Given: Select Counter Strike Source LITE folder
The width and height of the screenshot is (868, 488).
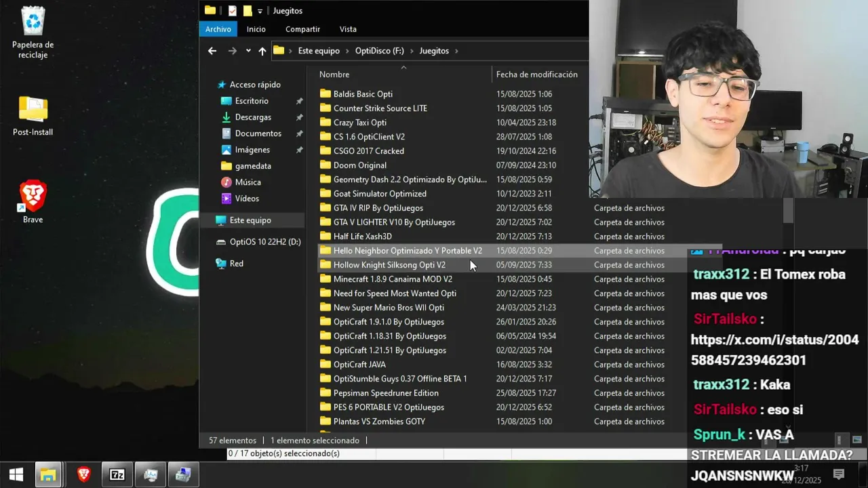Looking at the screenshot, I should [380, 108].
